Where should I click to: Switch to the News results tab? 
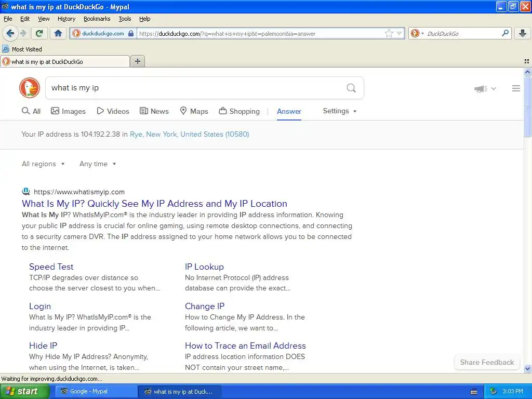tap(154, 111)
